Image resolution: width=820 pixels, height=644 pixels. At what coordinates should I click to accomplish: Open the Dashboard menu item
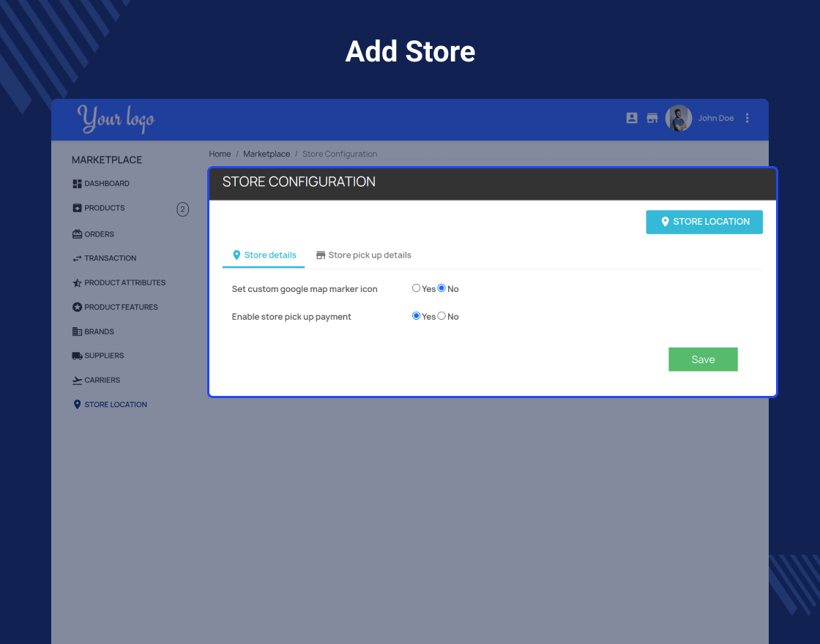(107, 184)
